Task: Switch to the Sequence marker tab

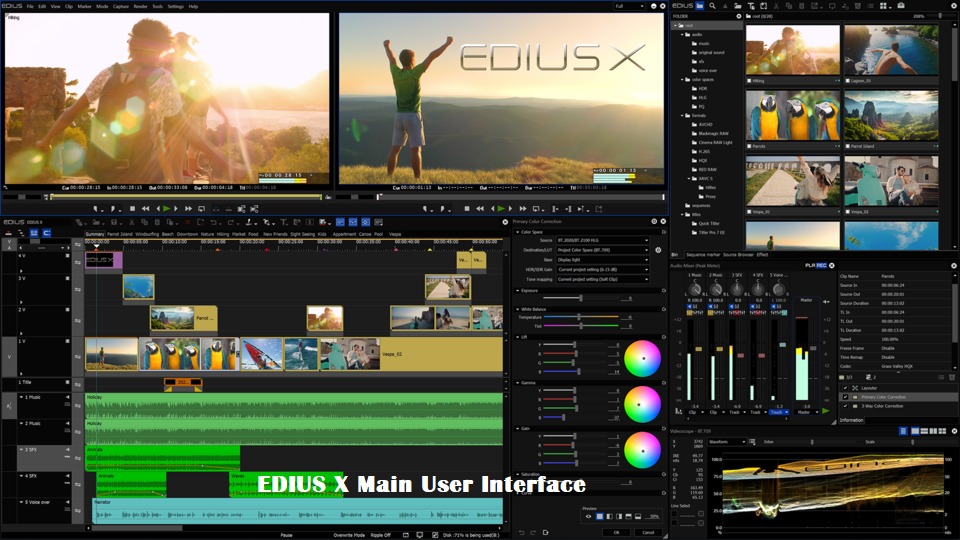Action: pyautogui.click(x=703, y=255)
